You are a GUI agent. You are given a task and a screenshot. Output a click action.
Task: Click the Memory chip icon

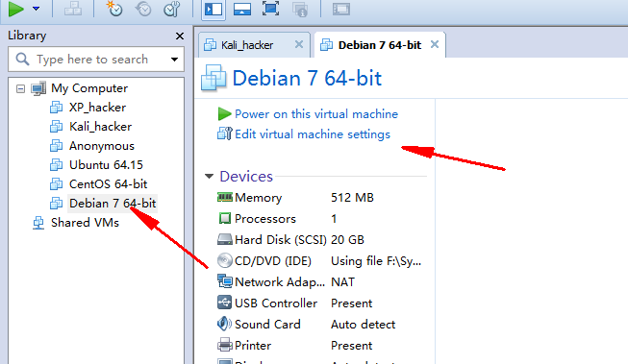click(225, 197)
